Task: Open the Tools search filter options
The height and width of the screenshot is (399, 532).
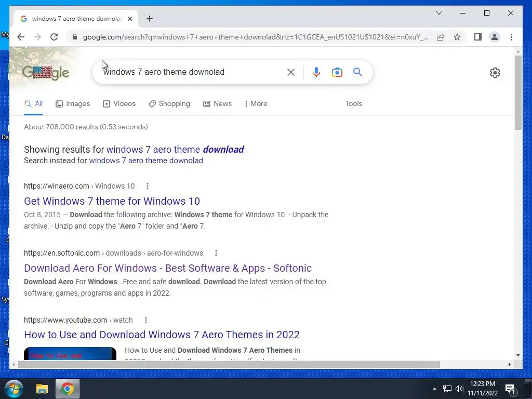Action: click(x=353, y=104)
